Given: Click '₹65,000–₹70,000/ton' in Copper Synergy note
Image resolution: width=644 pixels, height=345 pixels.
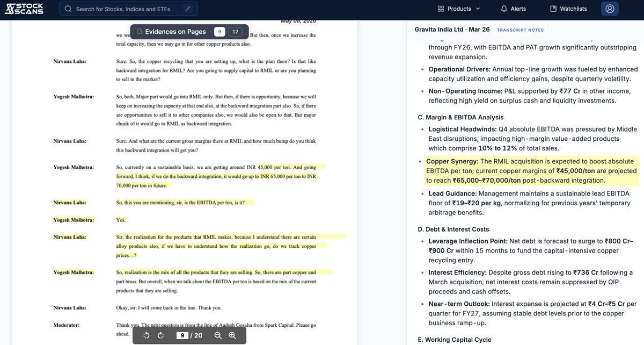Looking at the screenshot, I should pyautogui.click(x=487, y=181).
